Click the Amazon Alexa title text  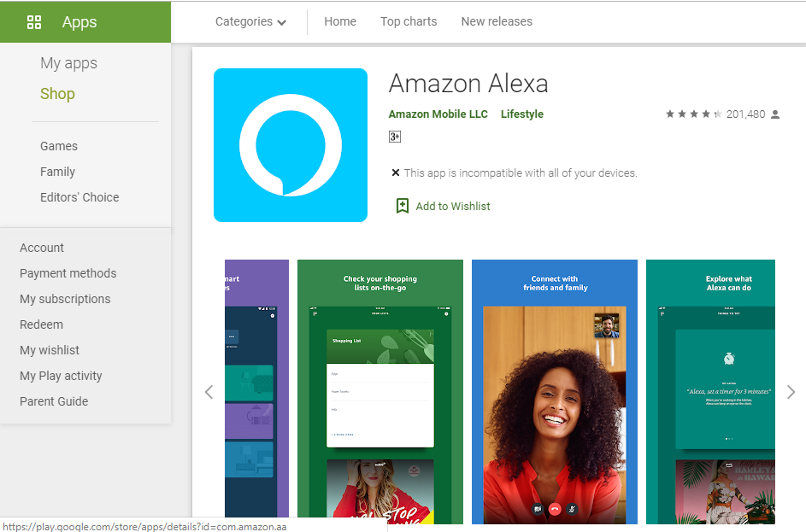(x=468, y=84)
